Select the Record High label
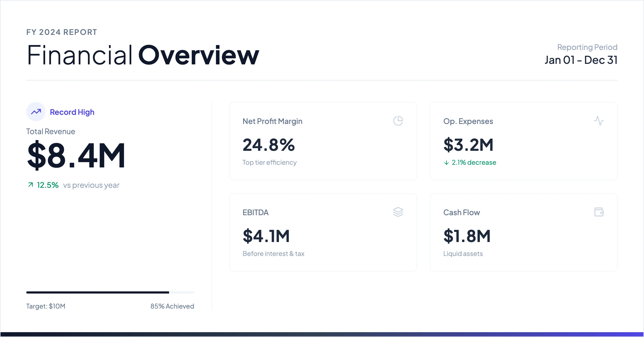The height and width of the screenshot is (337, 644). click(x=72, y=112)
